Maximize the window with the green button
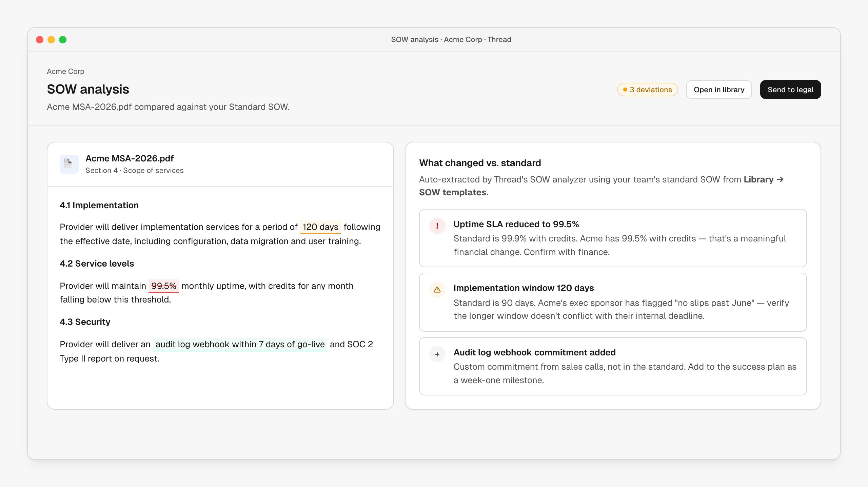Screen dimensions: 868x487 (x=63, y=40)
